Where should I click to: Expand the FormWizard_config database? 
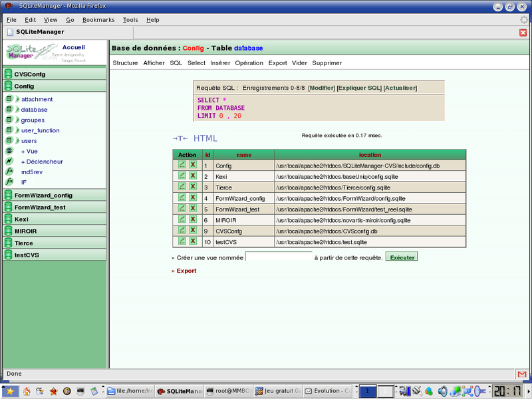(x=43, y=196)
